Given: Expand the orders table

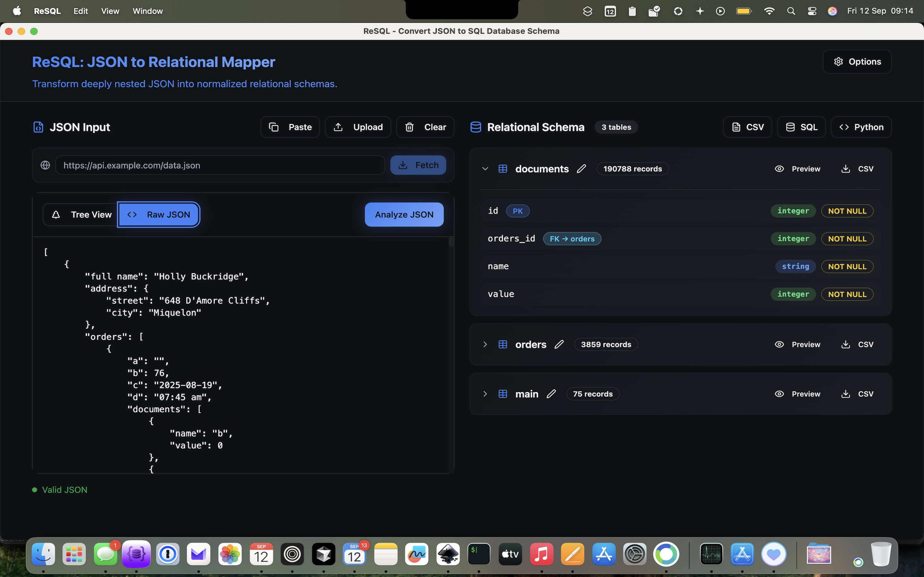Looking at the screenshot, I should click(485, 344).
